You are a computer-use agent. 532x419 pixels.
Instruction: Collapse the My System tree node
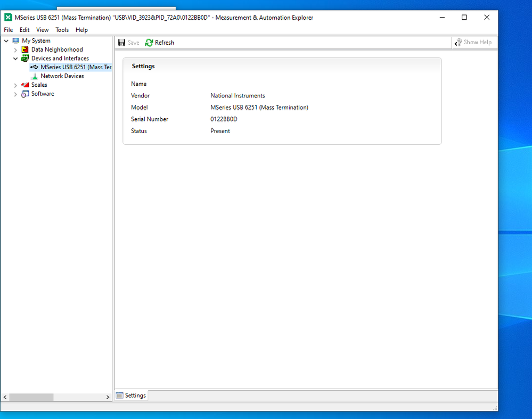tap(6, 40)
